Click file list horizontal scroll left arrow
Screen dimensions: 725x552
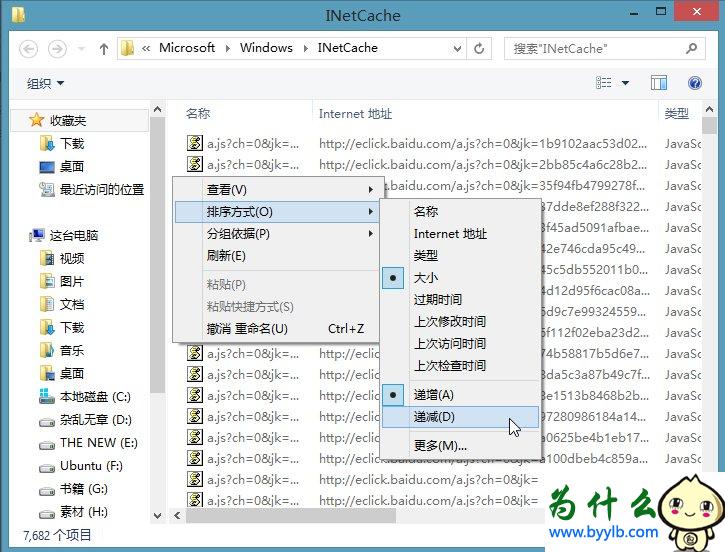click(178, 515)
